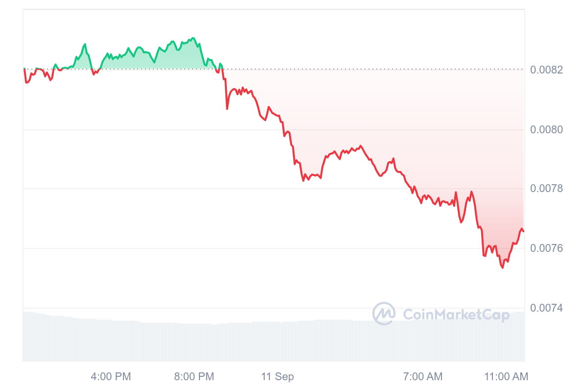Click the price line's rightmost endpoint
The image size is (588, 392).
[x=523, y=231]
